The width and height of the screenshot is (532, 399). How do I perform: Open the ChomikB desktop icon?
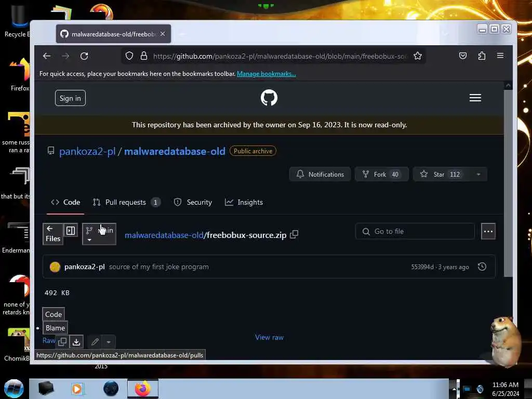point(17,345)
